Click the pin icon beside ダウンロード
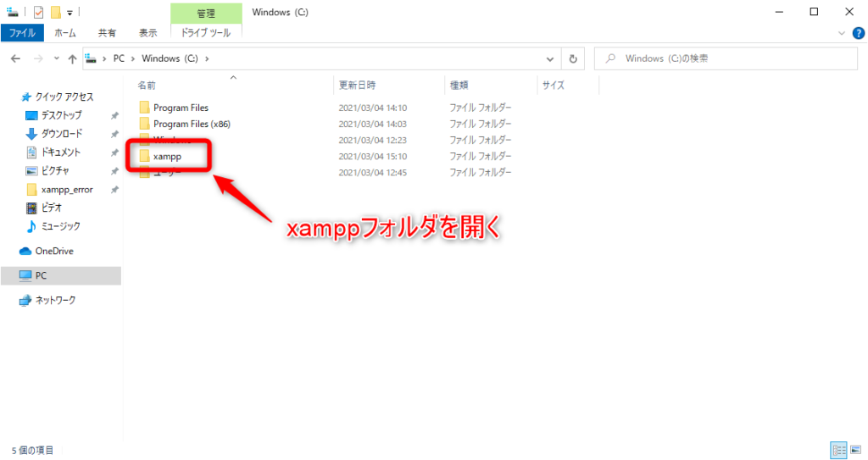Screen dimensions: 868x460 tap(114, 135)
